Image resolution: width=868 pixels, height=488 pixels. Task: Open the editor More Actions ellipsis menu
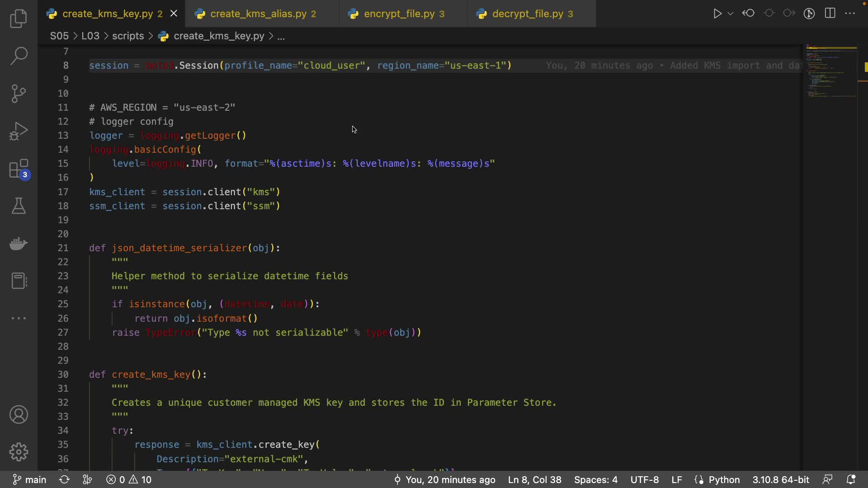point(850,14)
